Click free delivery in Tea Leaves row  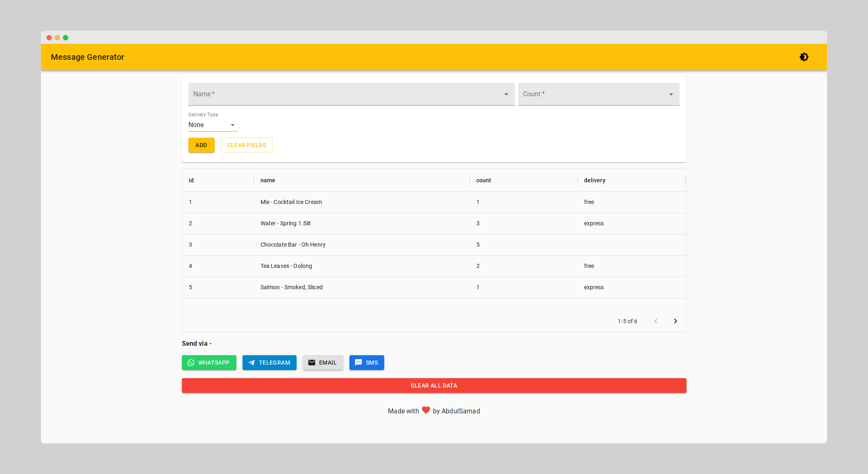(x=589, y=266)
